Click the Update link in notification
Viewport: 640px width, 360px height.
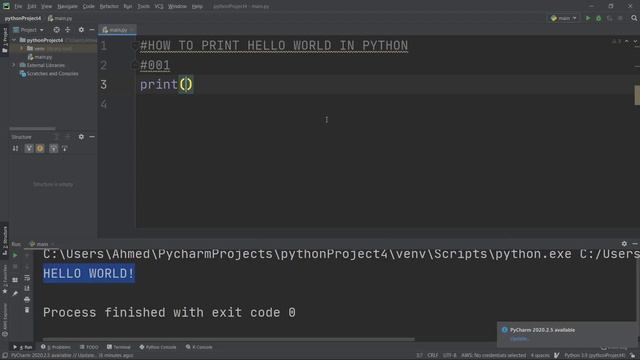click(x=519, y=339)
